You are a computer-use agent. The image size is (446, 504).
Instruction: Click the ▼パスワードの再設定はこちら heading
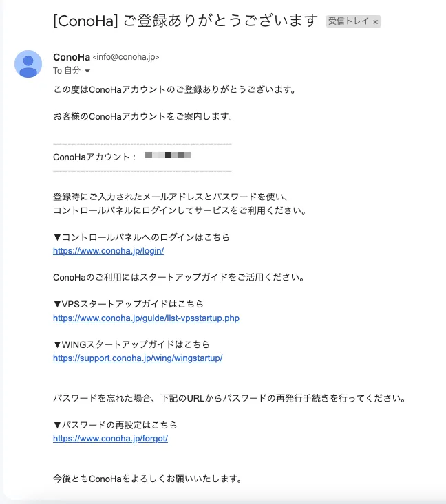pos(115,425)
